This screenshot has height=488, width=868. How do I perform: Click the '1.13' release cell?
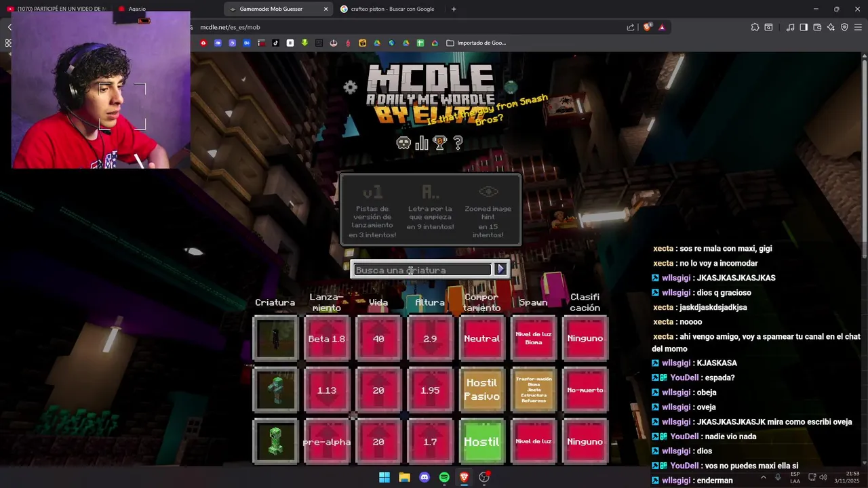[327, 390]
